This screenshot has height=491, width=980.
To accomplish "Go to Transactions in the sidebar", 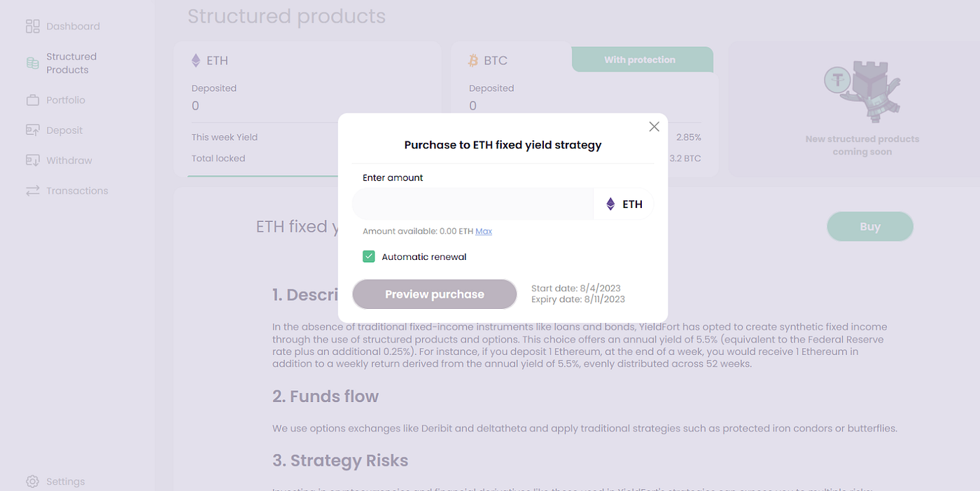I will click(67, 191).
